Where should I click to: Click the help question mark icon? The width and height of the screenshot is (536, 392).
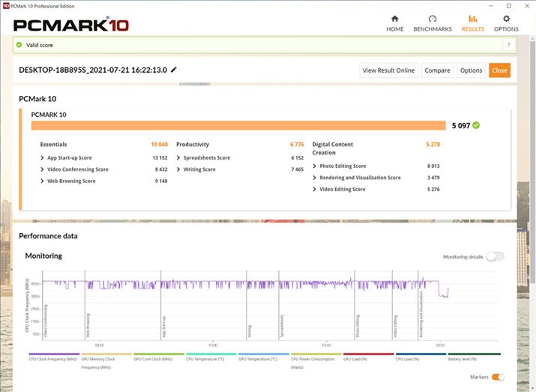[x=508, y=45]
